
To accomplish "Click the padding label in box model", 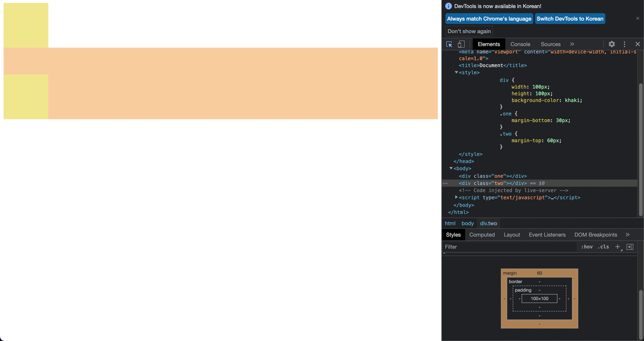I will pos(523,290).
